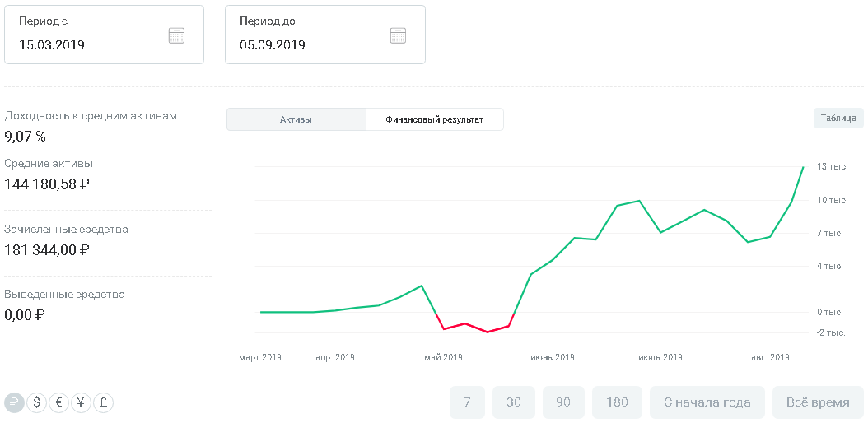868x423 pixels.
Task: Choose the С начала года period
Action: pos(707,402)
